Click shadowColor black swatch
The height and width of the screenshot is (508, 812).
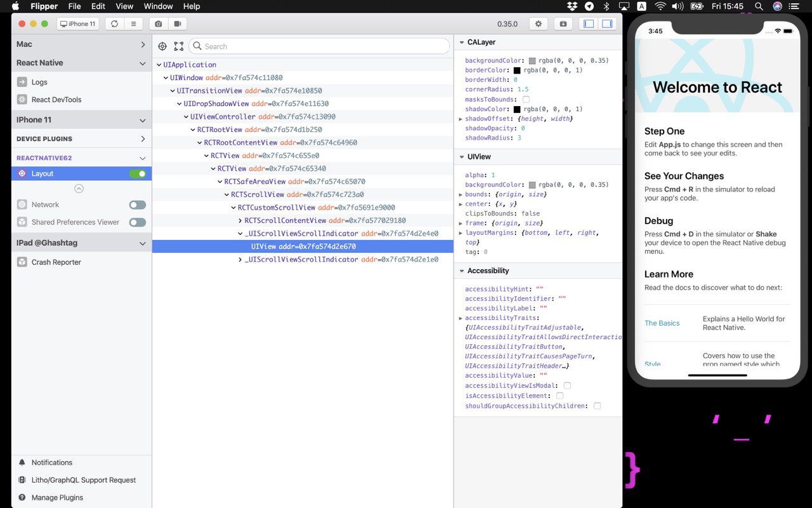tap(517, 109)
